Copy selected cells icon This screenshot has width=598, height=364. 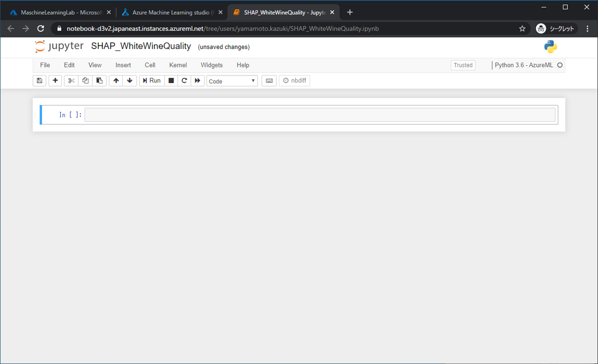[86, 81]
